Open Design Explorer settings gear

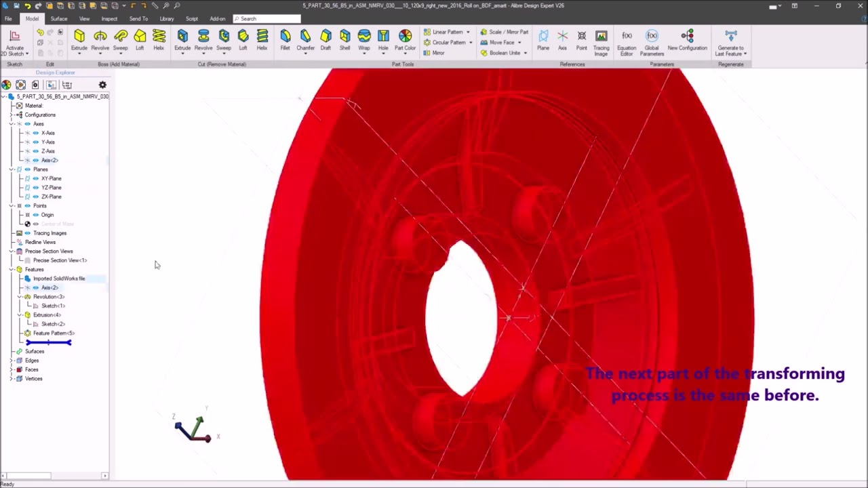[102, 85]
